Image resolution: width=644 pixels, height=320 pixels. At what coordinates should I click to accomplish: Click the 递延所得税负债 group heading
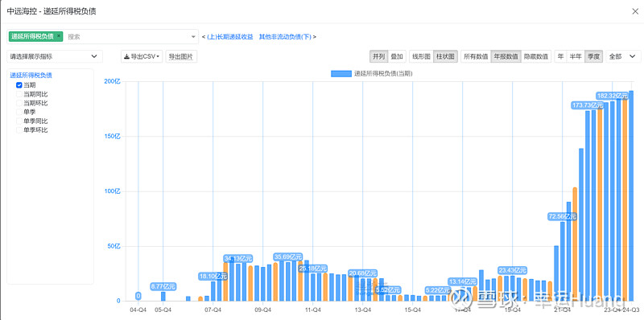[x=31, y=76]
